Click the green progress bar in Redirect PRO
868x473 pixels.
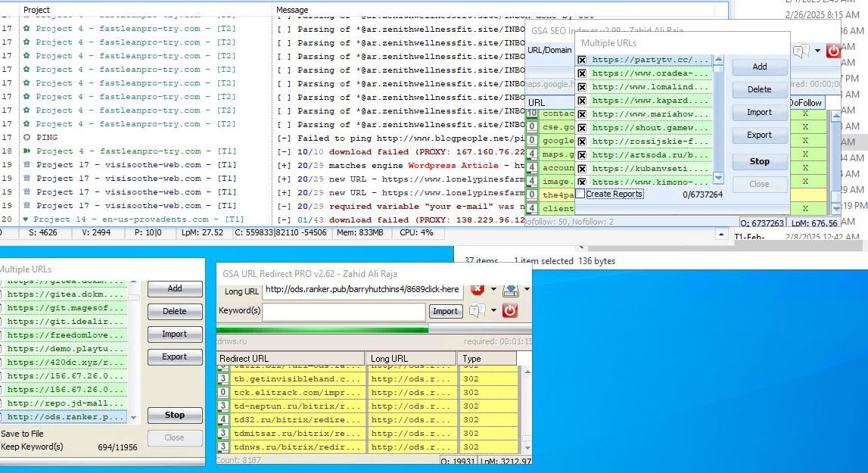tap(322, 329)
